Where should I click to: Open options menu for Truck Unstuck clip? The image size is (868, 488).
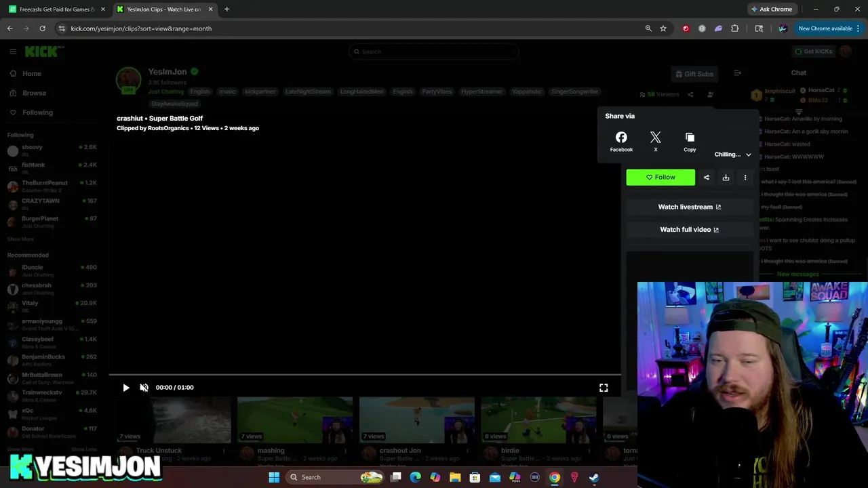(223, 451)
